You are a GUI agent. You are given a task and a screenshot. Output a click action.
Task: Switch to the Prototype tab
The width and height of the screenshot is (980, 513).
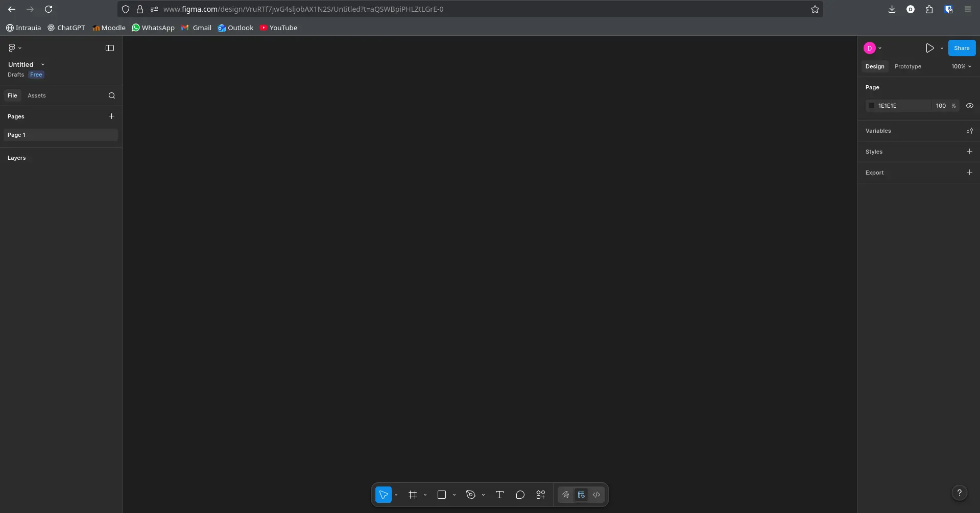(907, 66)
